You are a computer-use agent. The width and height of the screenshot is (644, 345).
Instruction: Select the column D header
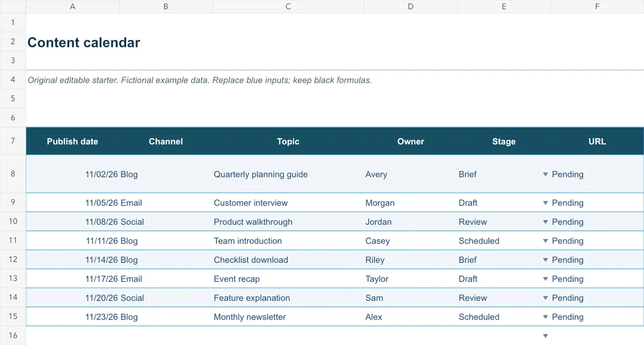coord(411,6)
